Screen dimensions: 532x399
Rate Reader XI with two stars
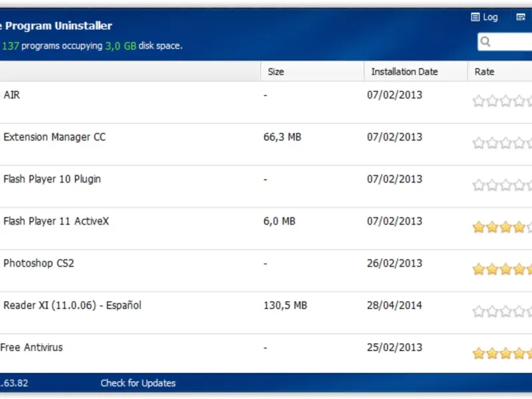coord(492,311)
